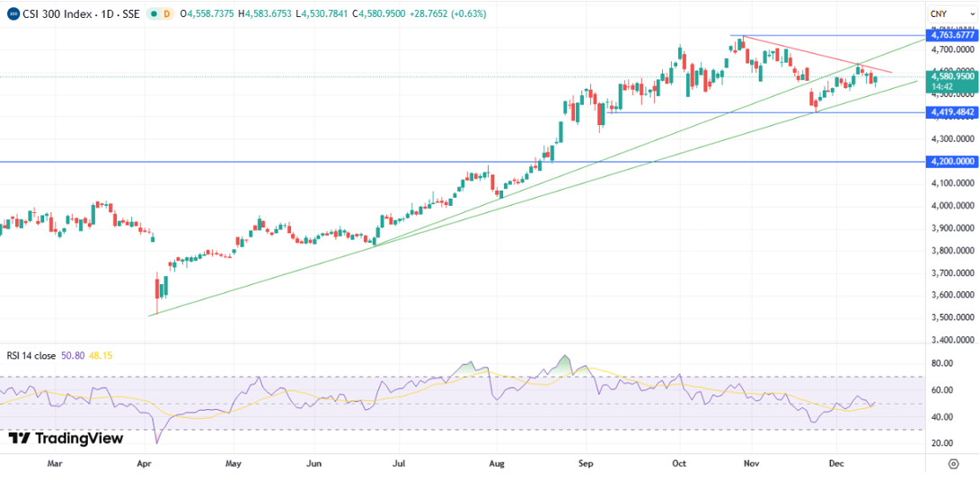Click the Oct label on time axis
Viewport: 980px width, 490px height.
click(679, 464)
